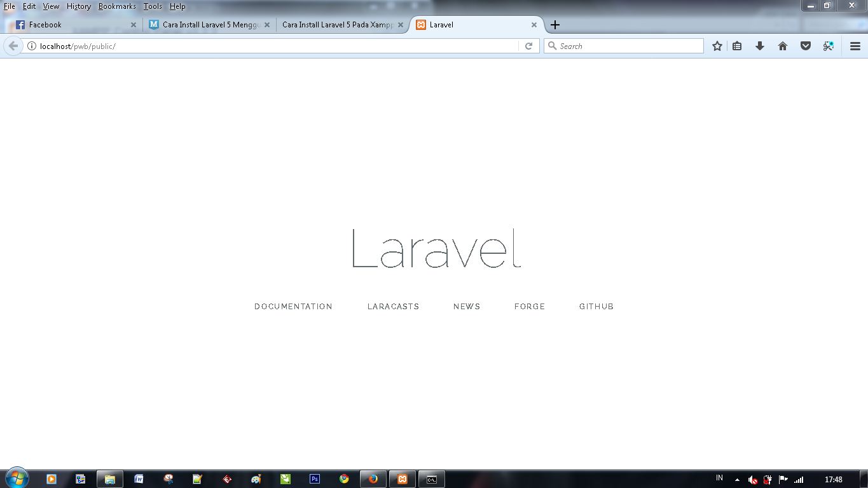The image size is (868, 488).
Task: Open the Downloads arrow panel
Action: pos(760,46)
